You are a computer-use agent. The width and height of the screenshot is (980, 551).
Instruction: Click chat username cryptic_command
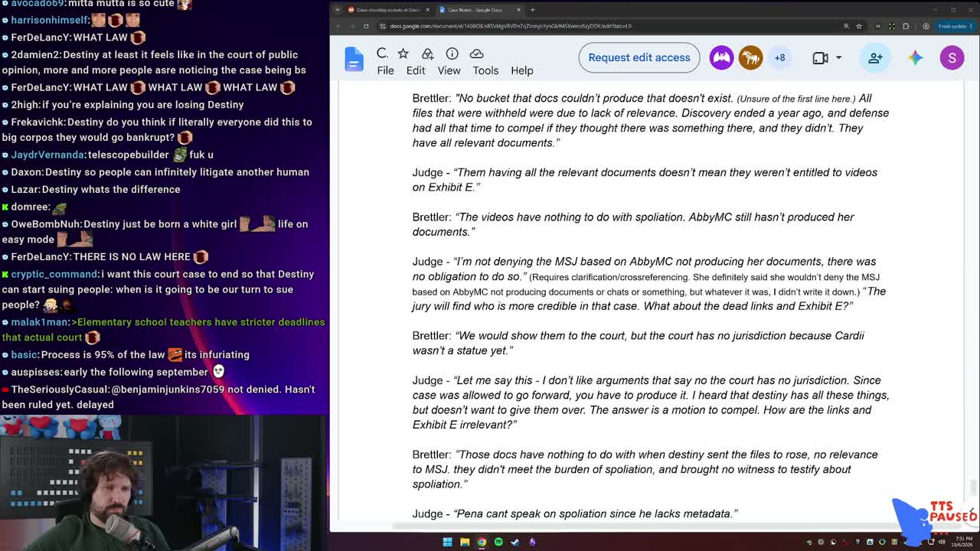(54, 274)
